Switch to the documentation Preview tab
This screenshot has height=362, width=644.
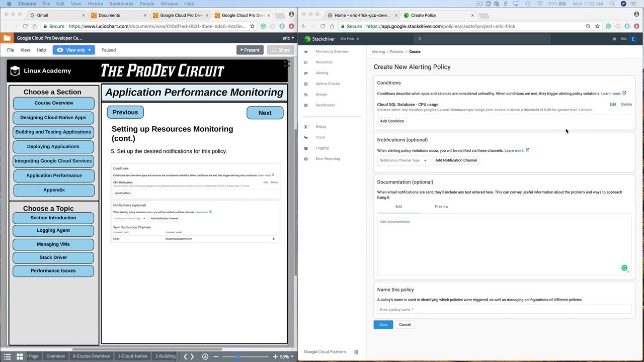point(441,207)
